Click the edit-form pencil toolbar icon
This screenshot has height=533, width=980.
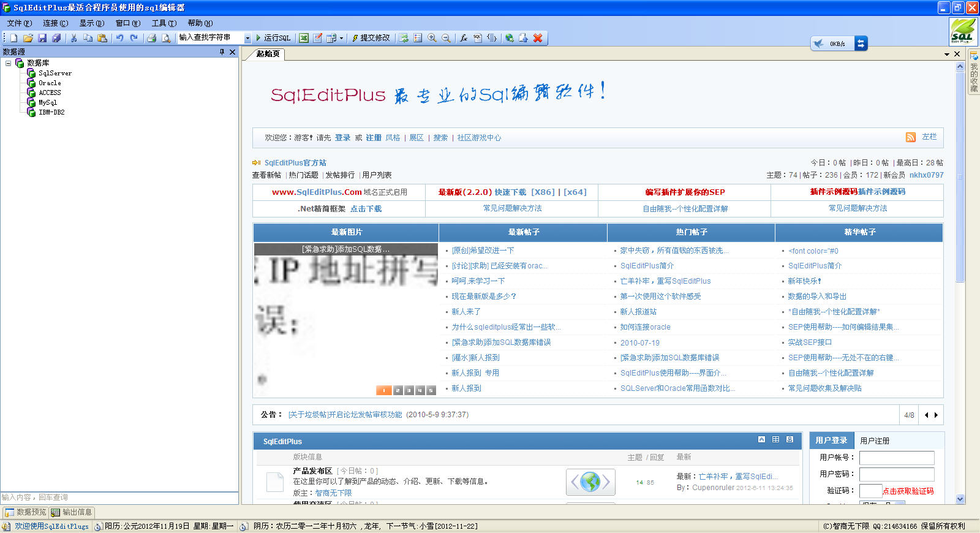[x=318, y=38]
